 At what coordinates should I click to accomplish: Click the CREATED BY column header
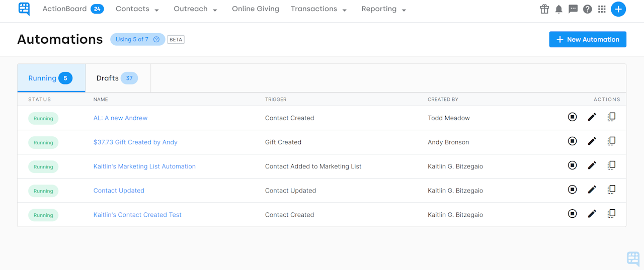pyautogui.click(x=443, y=100)
